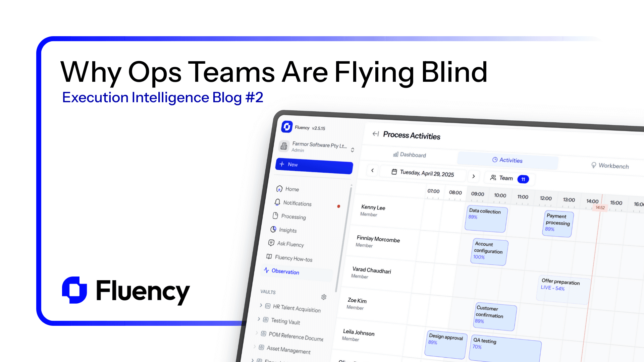The height and width of the screenshot is (362, 644).
Task: Open the Design approval 89% block
Action: tap(446, 345)
